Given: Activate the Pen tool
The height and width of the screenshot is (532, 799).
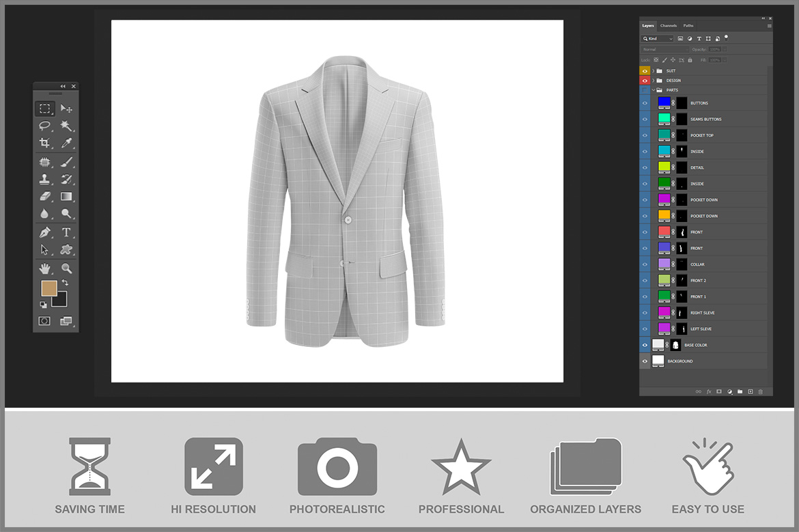Looking at the screenshot, I should [x=44, y=232].
